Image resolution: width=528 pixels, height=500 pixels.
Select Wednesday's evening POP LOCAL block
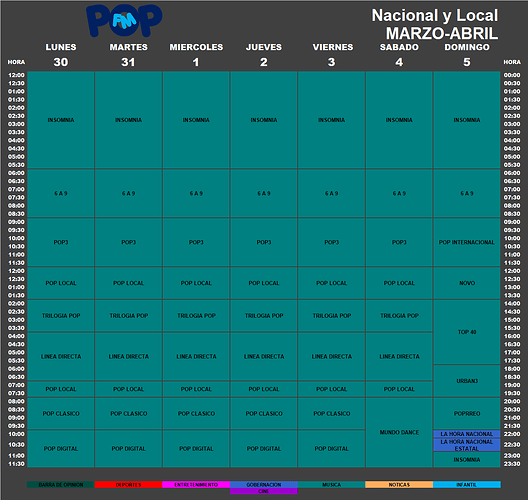[196, 389]
